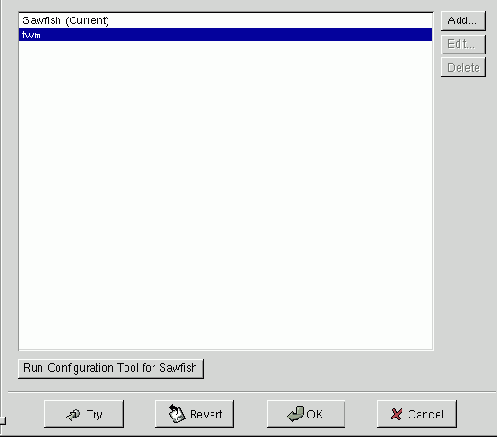Screen dimensions: 497x437
Task: Run Configuration Tool for Sawfish
Action: (111, 368)
